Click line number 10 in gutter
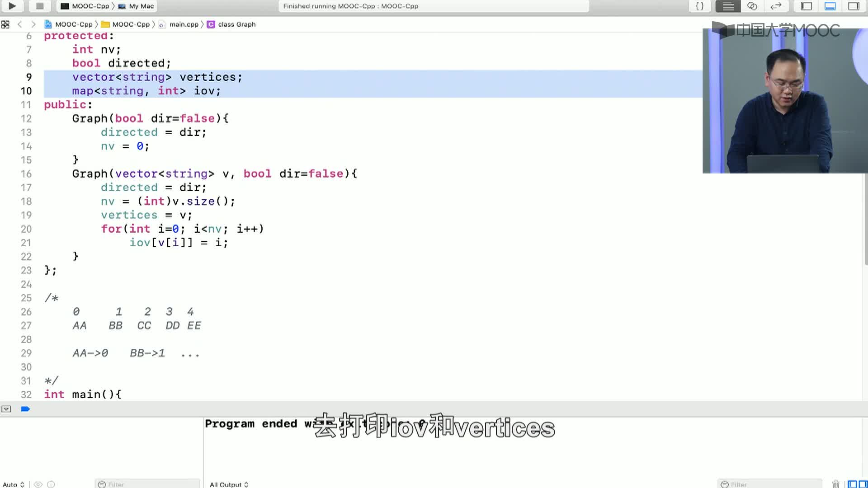 (x=26, y=91)
